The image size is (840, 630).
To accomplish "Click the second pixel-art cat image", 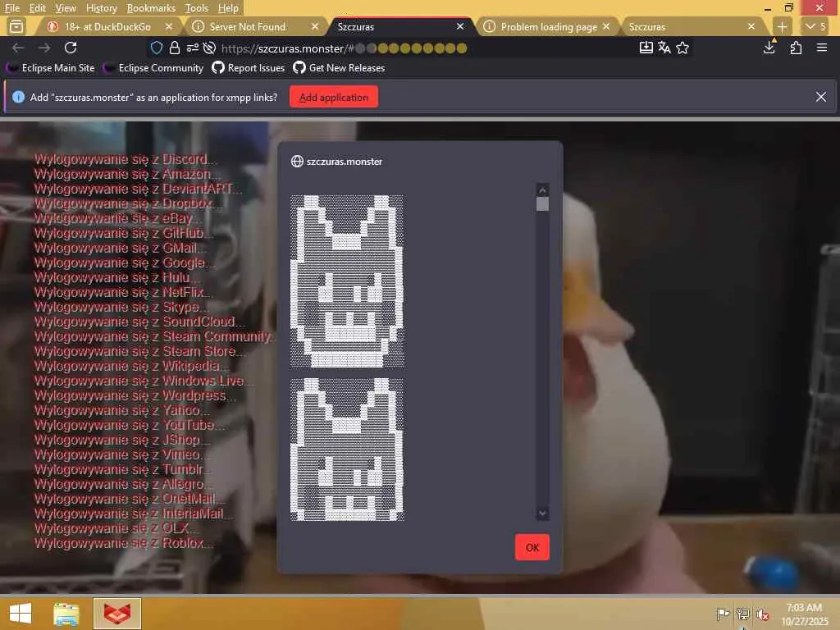I will [x=347, y=450].
